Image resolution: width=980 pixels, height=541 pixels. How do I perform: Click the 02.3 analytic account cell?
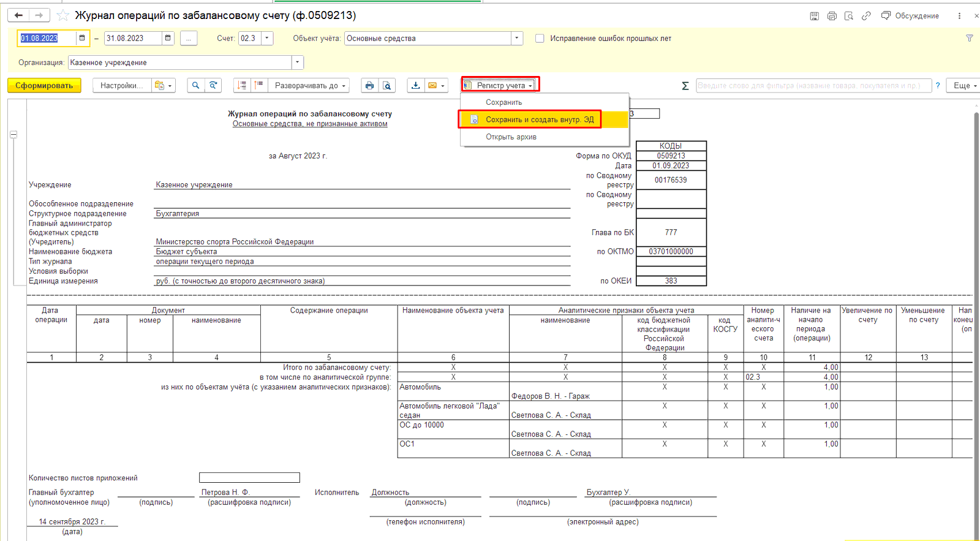point(763,377)
